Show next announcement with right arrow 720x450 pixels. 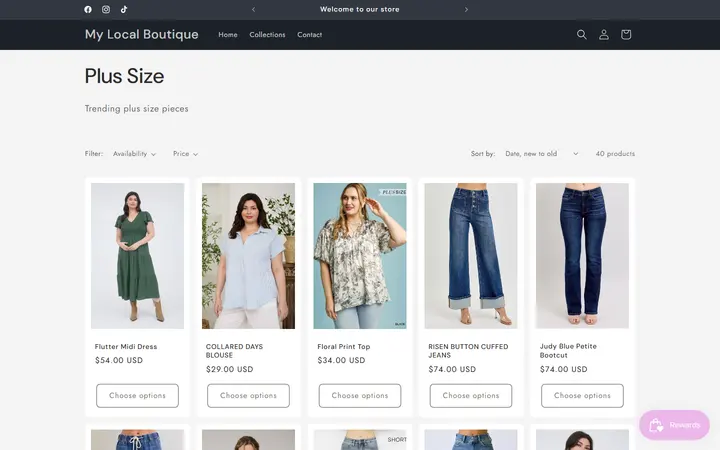pos(466,9)
